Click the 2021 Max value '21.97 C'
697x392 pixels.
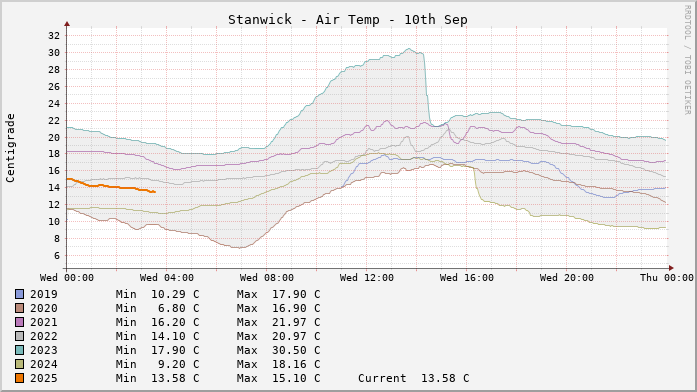296,322
